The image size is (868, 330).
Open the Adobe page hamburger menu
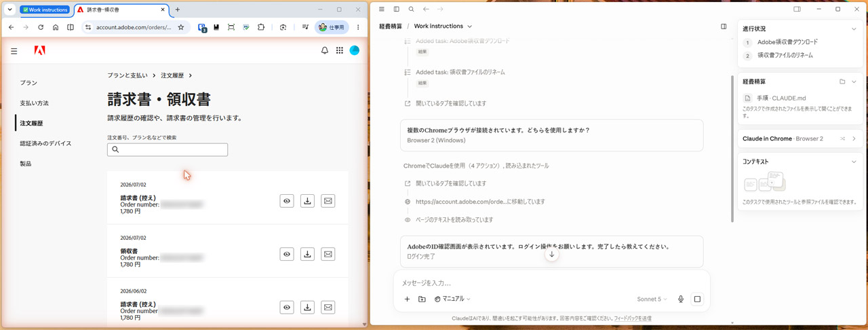click(14, 51)
